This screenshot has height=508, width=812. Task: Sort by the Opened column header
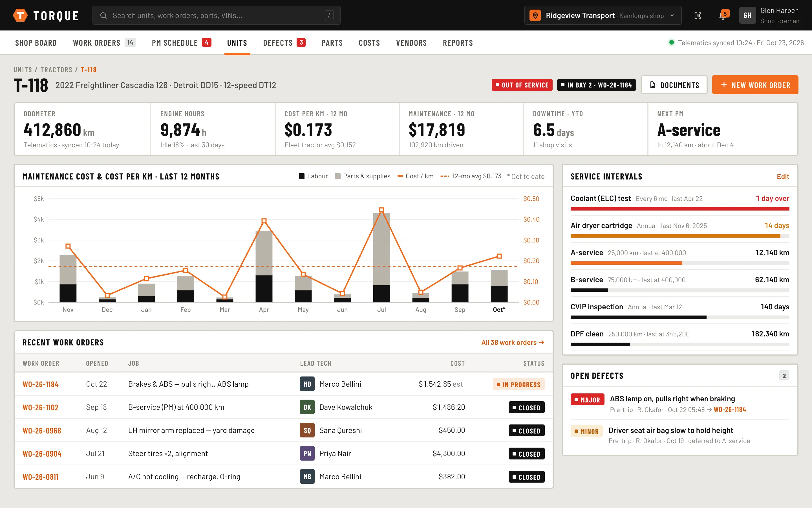[97, 363]
